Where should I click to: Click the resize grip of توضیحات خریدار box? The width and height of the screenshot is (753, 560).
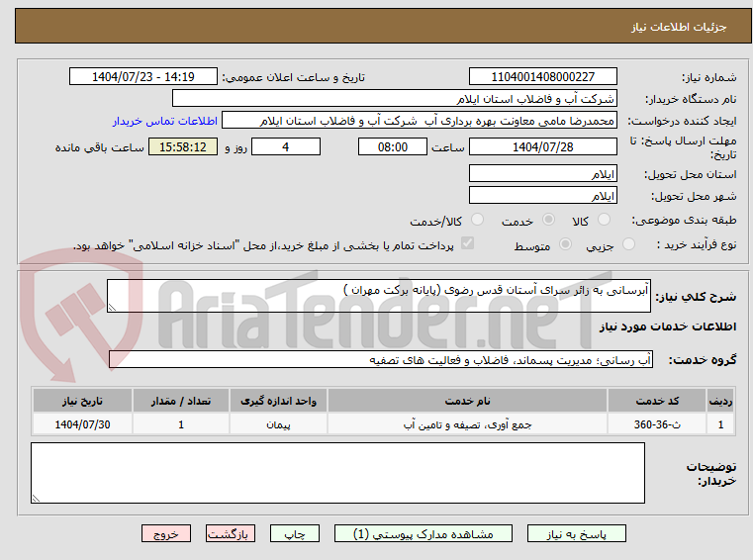coord(36,499)
